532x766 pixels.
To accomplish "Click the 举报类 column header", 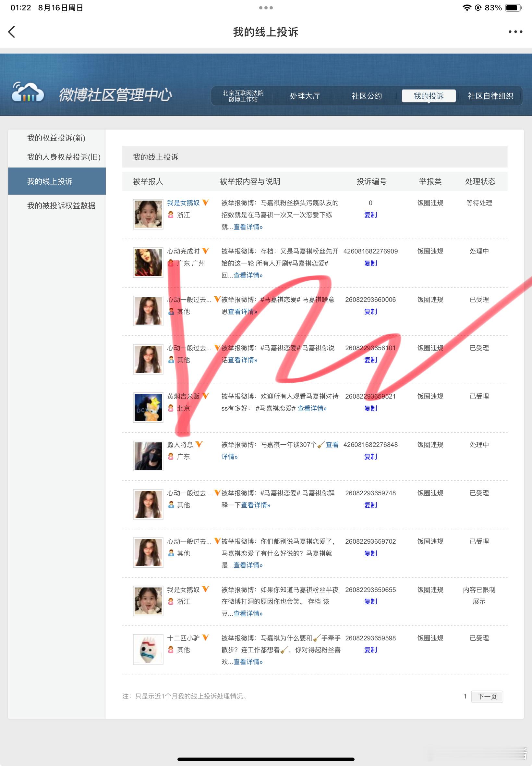I will 430,181.
